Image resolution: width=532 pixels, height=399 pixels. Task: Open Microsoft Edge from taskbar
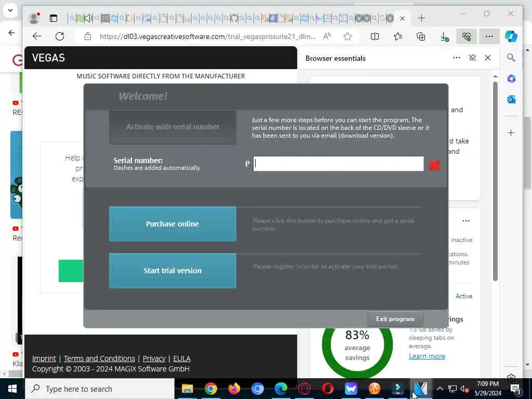(x=281, y=389)
